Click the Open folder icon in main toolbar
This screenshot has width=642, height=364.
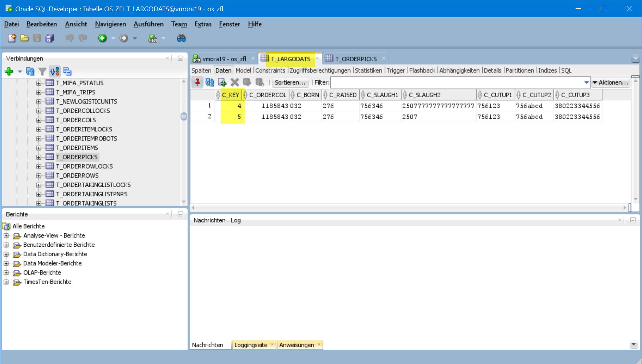click(x=25, y=38)
